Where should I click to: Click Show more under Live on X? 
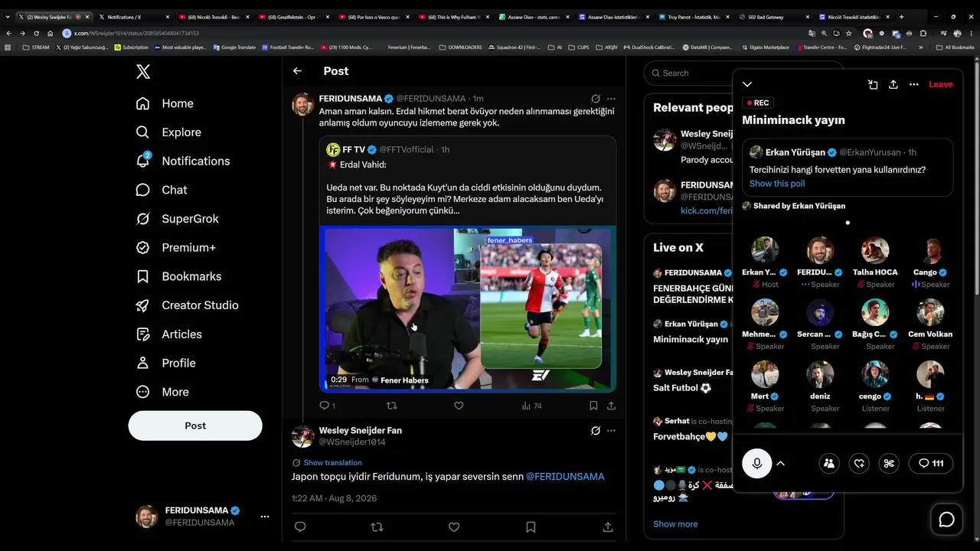click(675, 524)
